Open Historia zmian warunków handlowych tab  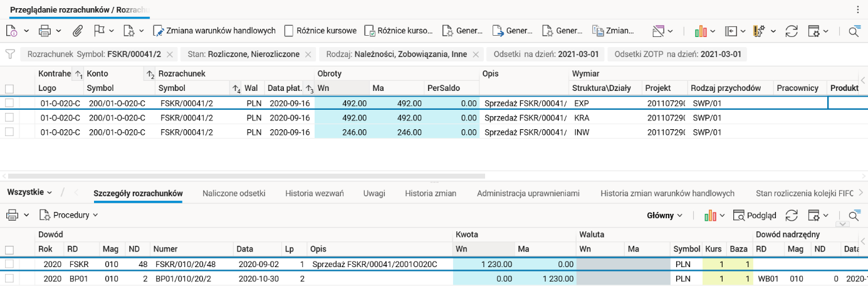(667, 193)
